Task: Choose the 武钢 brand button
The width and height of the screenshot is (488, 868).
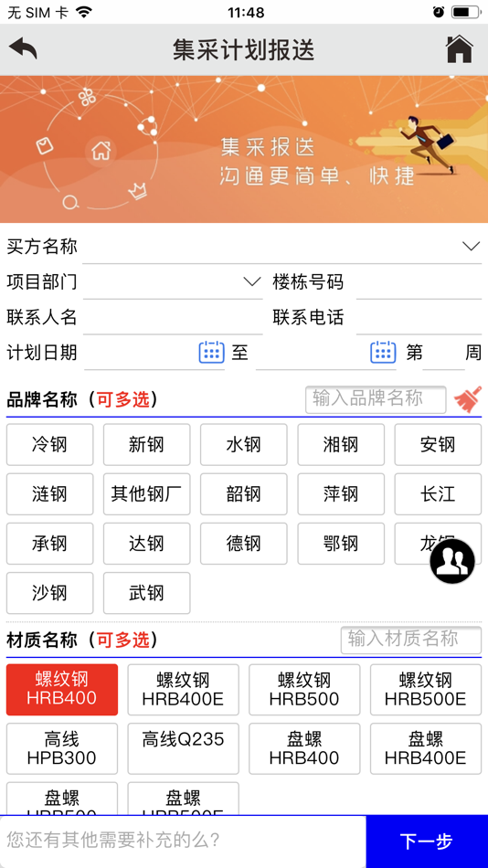Action: pos(147,593)
